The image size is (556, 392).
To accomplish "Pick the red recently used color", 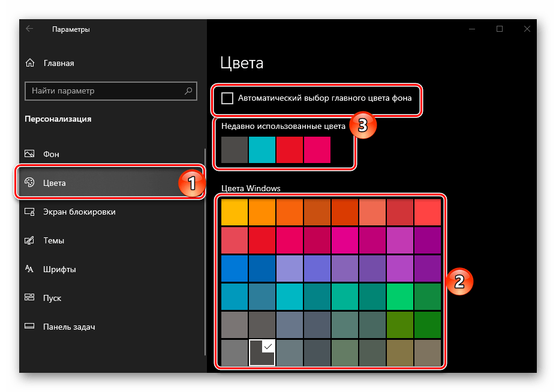I will 290,150.
